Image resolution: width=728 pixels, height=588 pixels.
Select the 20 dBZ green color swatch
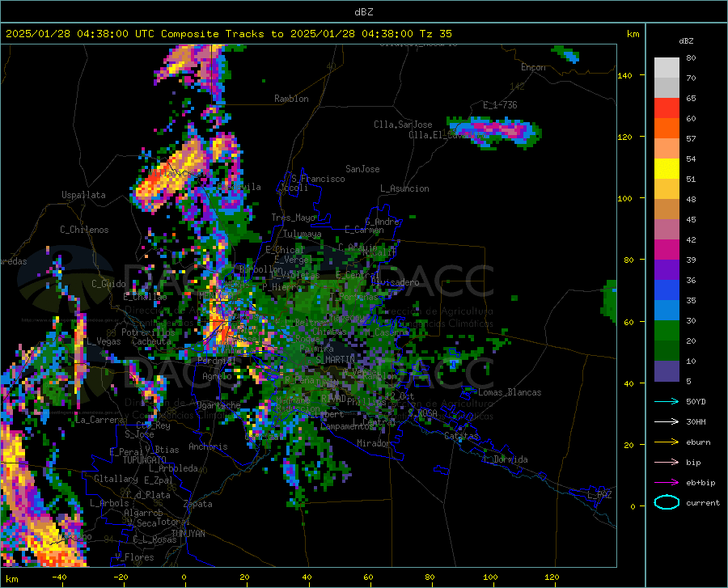(x=667, y=331)
